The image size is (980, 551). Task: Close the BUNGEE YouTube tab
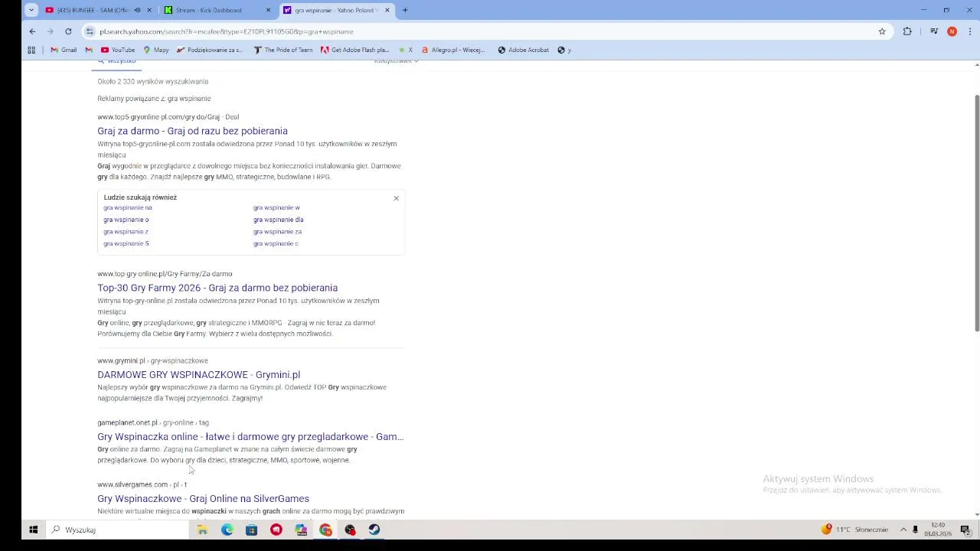149,10
